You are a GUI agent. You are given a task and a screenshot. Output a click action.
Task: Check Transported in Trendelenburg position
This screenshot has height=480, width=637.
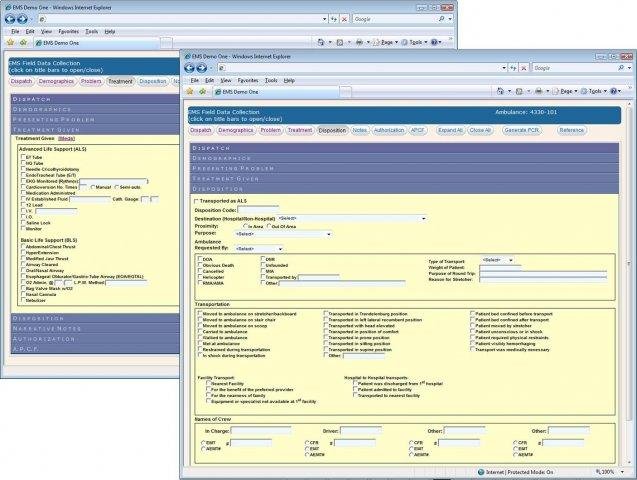coord(326,313)
